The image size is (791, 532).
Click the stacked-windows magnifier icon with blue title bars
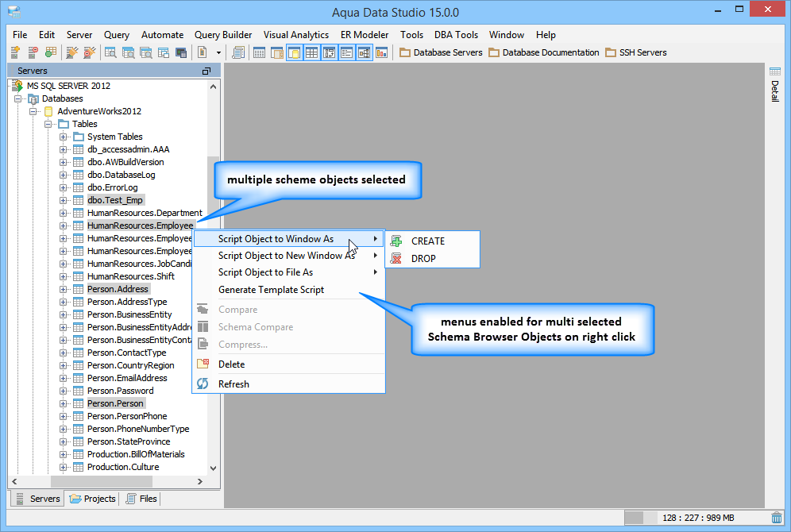pos(128,52)
